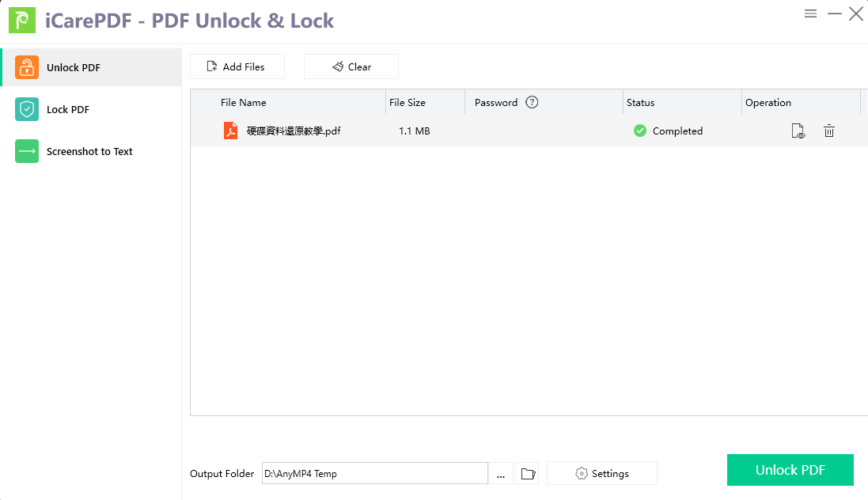
Task: Open the Screenshot to Text icon
Action: tap(27, 151)
